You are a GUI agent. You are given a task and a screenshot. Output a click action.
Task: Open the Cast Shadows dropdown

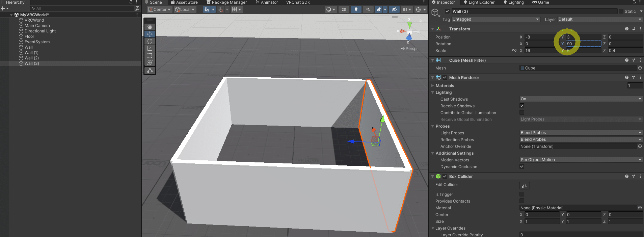[581, 99]
